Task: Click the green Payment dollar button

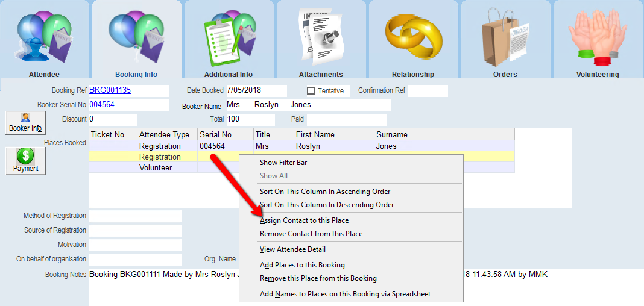Action: 25,161
